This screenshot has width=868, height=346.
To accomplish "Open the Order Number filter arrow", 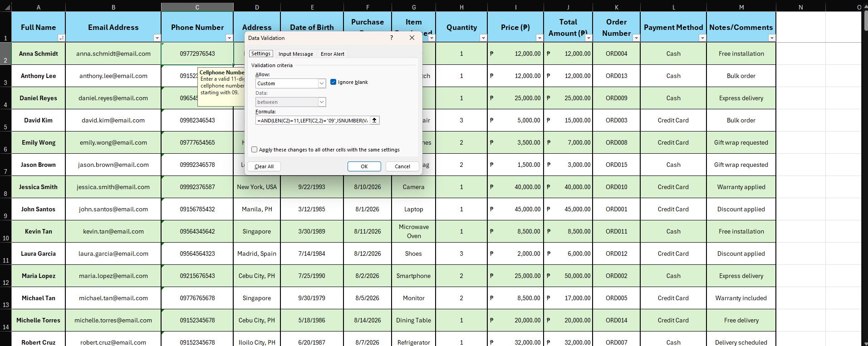I will pos(636,38).
